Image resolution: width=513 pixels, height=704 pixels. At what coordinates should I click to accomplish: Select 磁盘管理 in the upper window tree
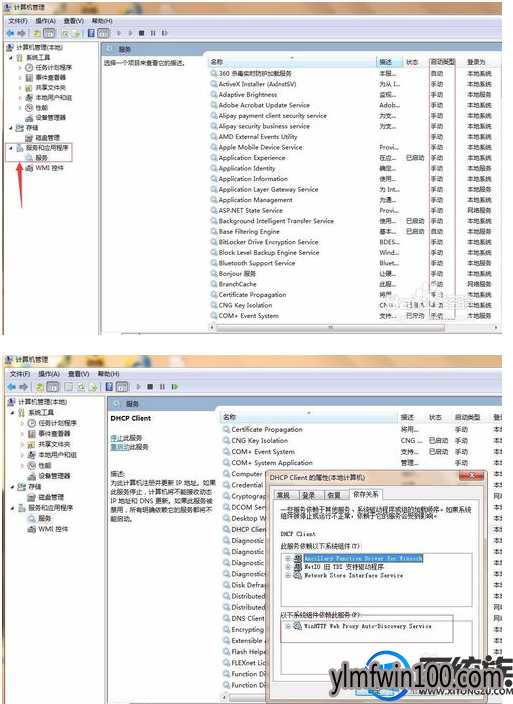(x=48, y=137)
